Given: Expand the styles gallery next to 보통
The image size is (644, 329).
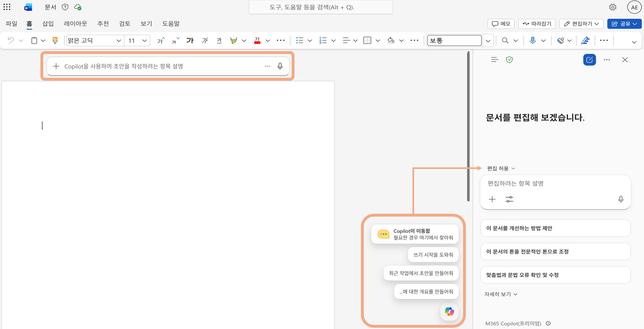Looking at the screenshot, I should coord(488,41).
